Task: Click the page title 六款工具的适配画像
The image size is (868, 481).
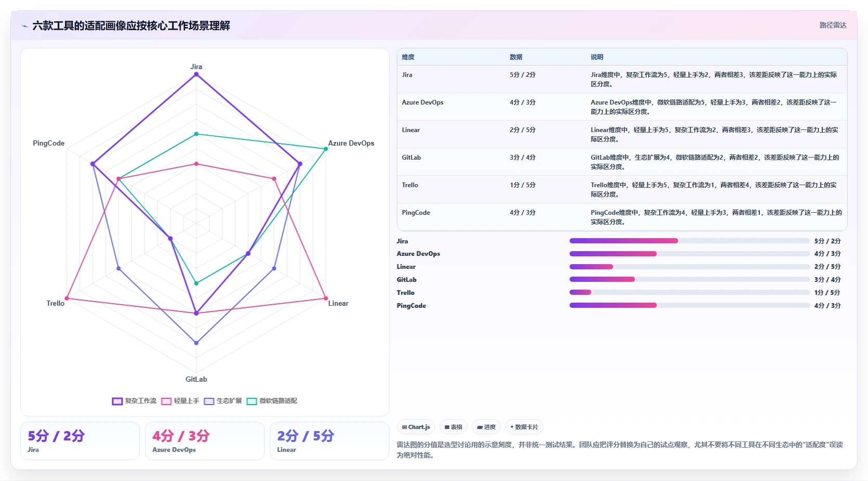Action: tap(131, 26)
